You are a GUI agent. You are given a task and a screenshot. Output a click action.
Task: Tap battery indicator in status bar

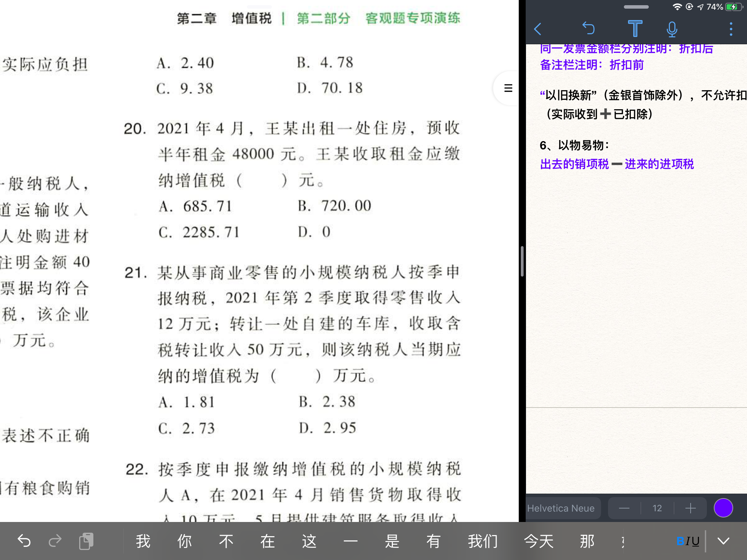[734, 7]
